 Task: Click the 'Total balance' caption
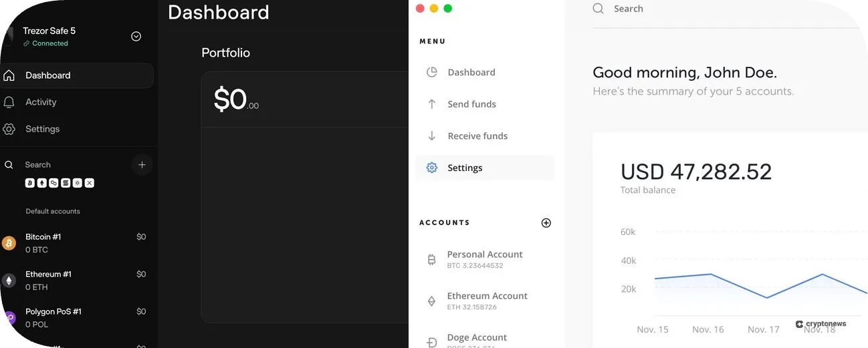click(648, 190)
